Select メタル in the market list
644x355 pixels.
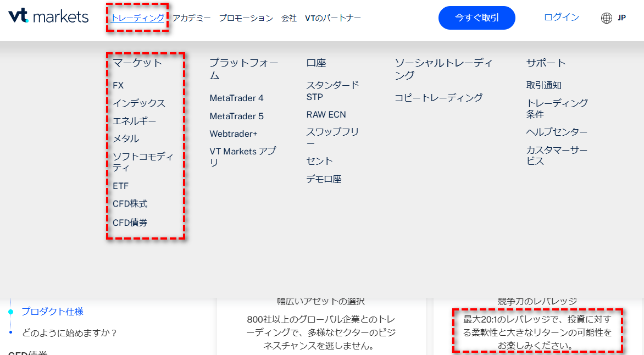[126, 139]
